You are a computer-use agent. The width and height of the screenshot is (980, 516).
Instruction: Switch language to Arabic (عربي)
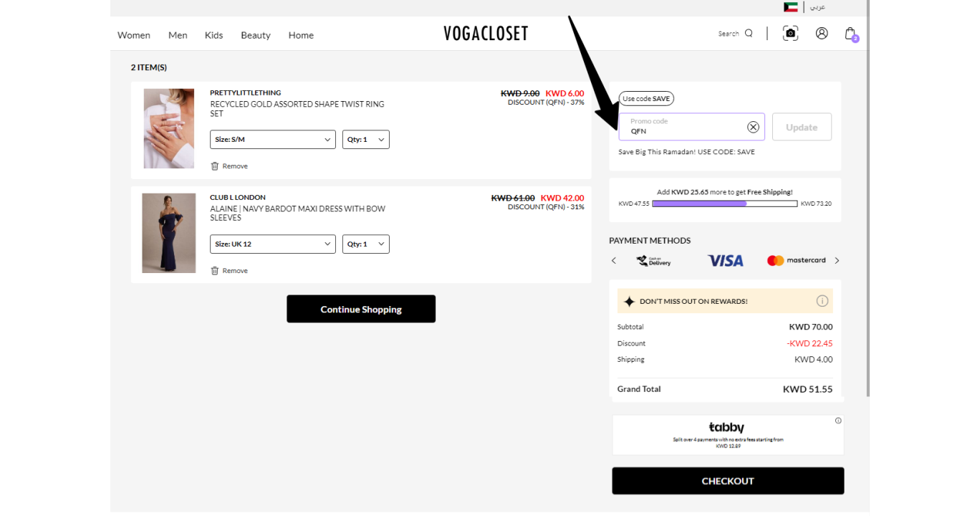pyautogui.click(x=817, y=7)
